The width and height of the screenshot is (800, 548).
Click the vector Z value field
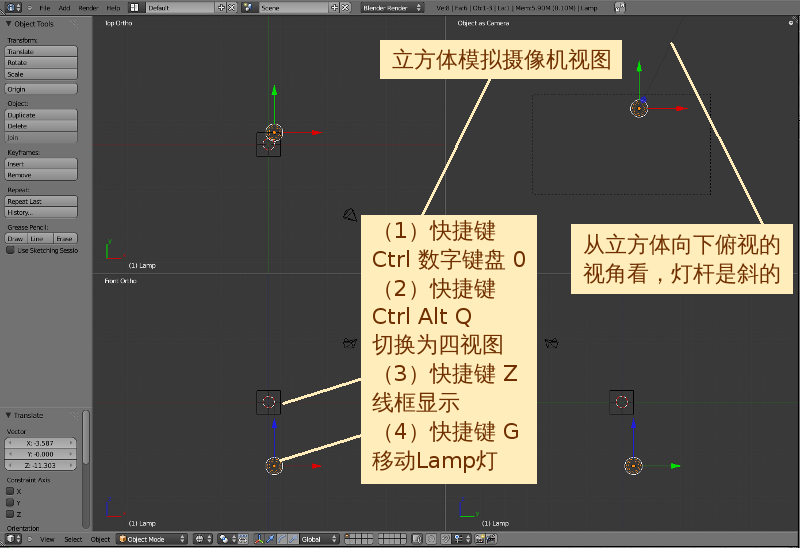click(x=40, y=465)
